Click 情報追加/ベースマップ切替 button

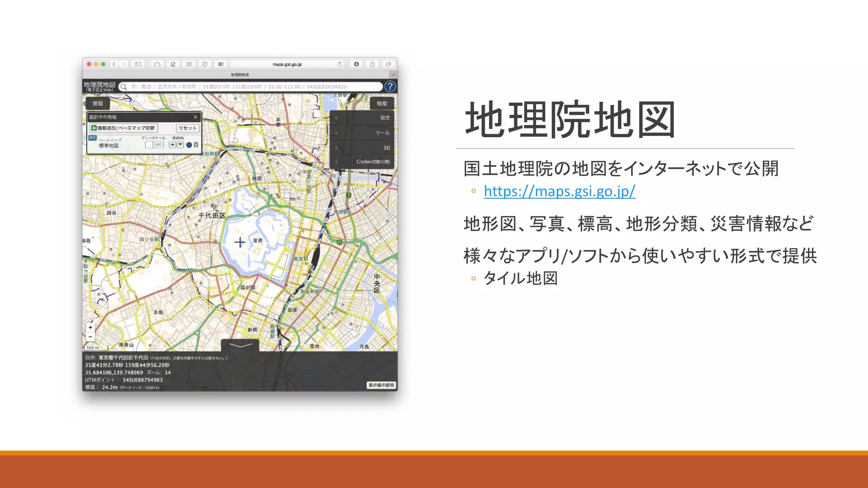[123, 128]
